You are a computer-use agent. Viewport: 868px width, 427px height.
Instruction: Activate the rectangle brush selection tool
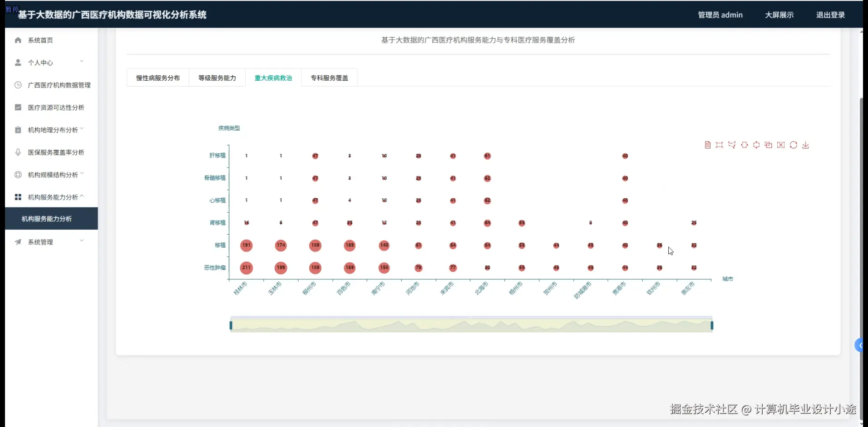[x=720, y=145]
